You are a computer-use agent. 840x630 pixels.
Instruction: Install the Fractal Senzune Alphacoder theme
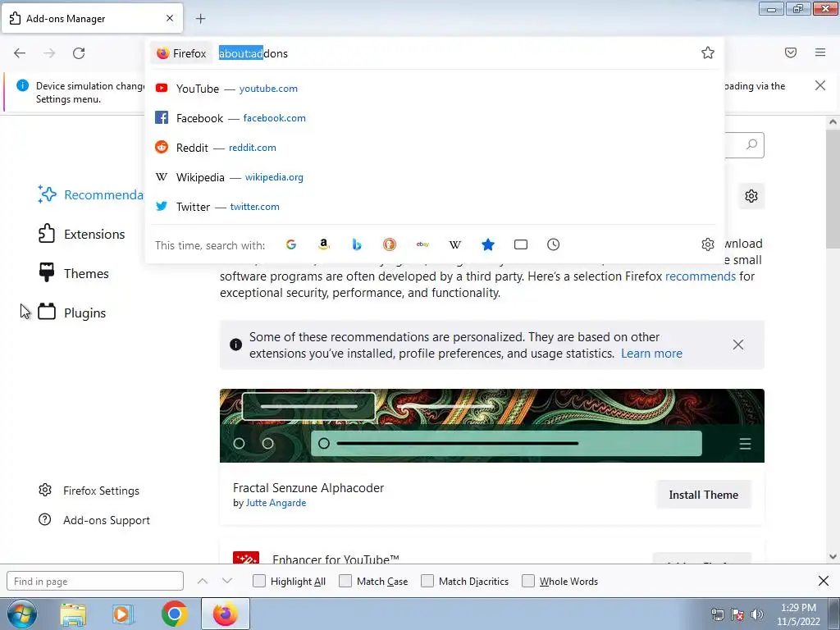[x=703, y=495]
